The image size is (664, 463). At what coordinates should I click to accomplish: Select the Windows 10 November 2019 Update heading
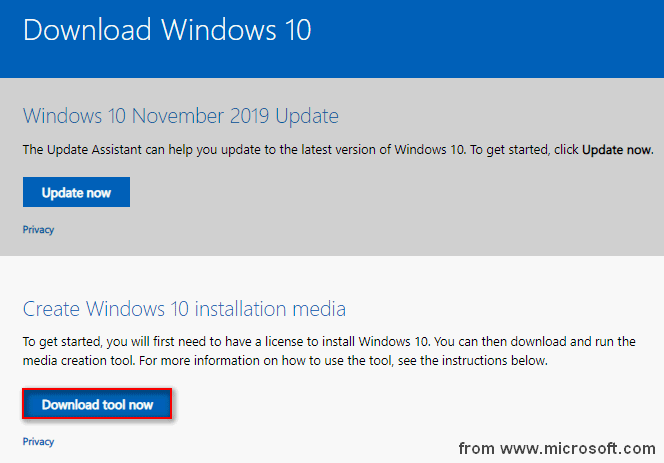(181, 116)
